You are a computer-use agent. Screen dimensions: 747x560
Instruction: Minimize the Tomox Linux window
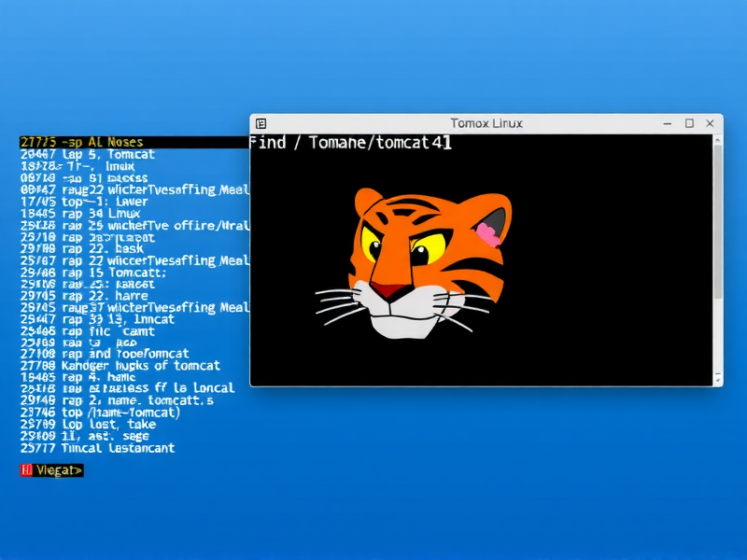point(667,122)
